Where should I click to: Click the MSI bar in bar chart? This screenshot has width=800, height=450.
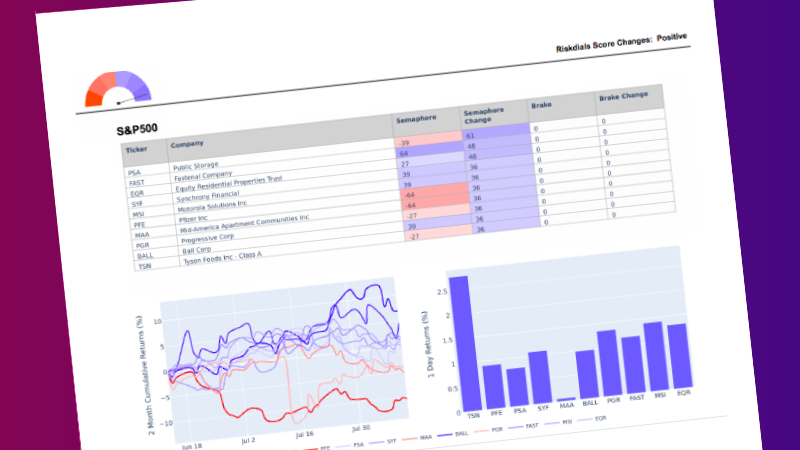click(656, 356)
